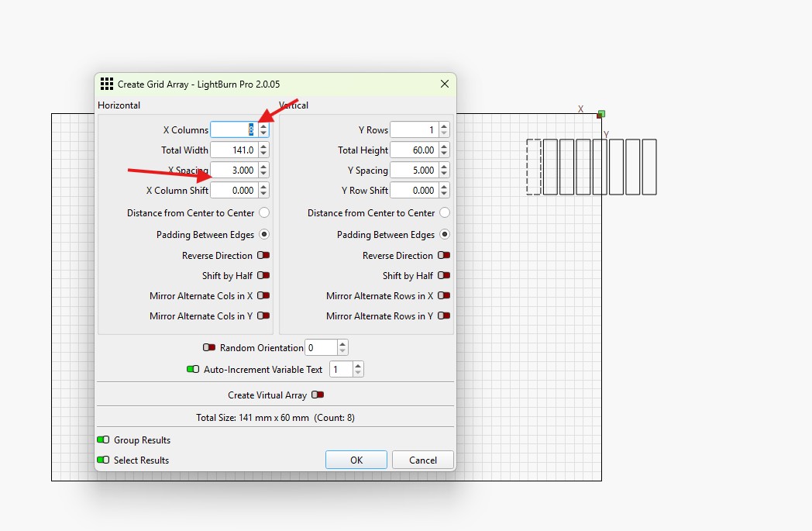Viewport: 812px width, 531px height.
Task: Select Horizontal Distance from Center to Center
Action: [264, 212]
